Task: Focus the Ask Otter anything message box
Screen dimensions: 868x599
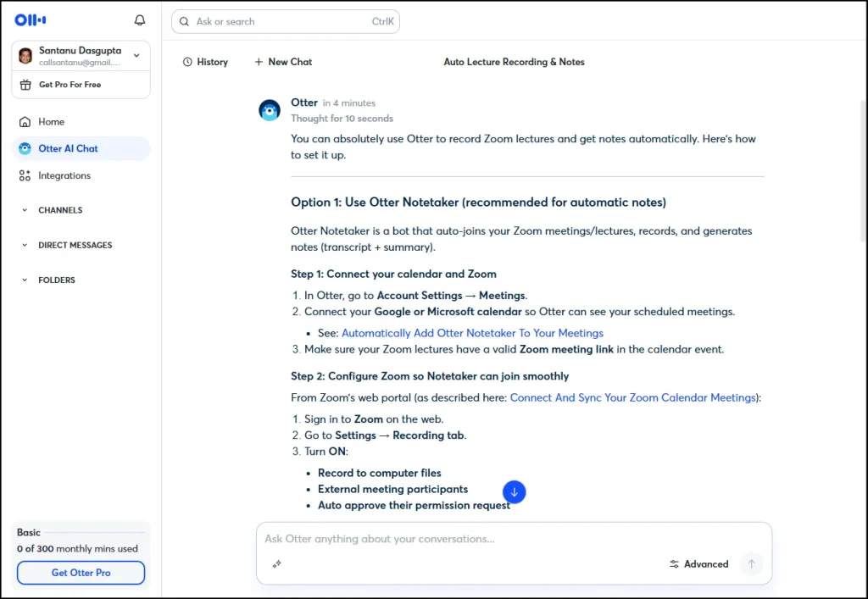Action: pyautogui.click(x=514, y=539)
